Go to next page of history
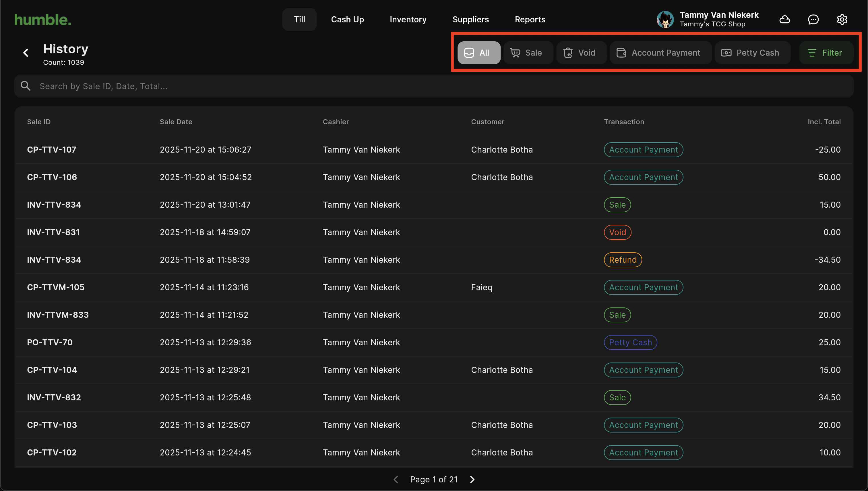Image resolution: width=868 pixels, height=491 pixels. (472, 479)
